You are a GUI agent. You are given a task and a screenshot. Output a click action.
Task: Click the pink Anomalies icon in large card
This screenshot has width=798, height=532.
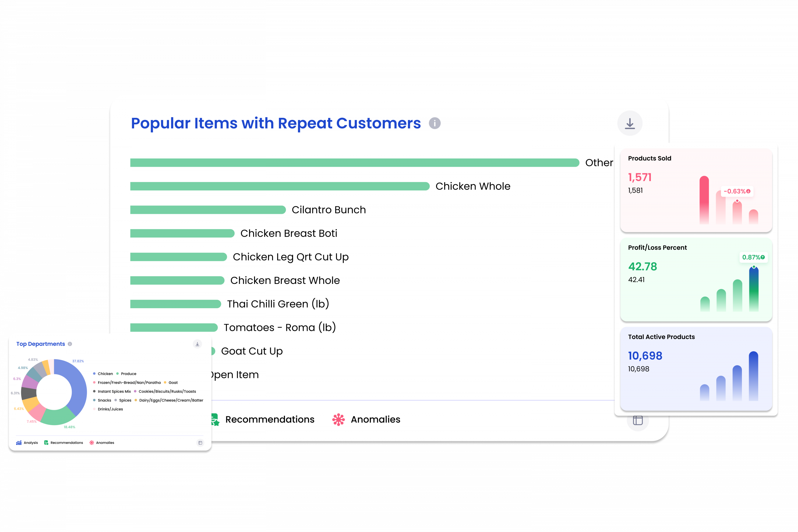338,420
